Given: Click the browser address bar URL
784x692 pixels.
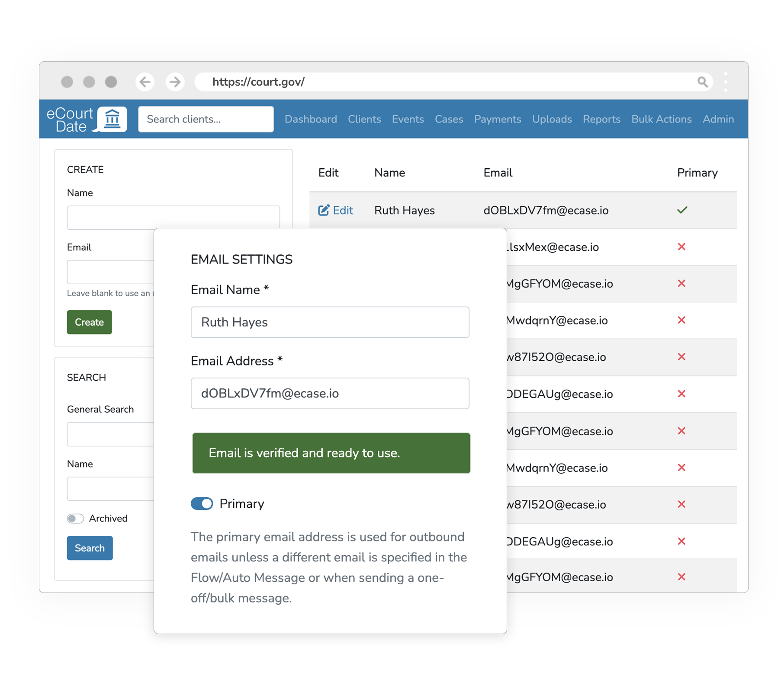Looking at the screenshot, I should click(258, 82).
